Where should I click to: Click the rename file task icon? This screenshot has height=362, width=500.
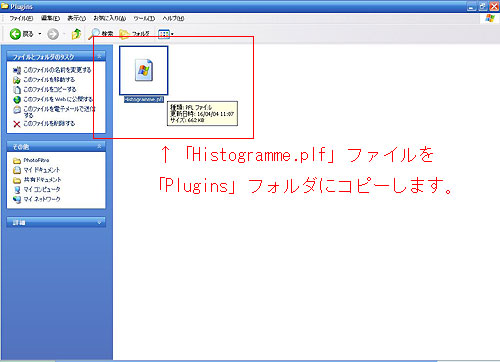tap(17, 70)
